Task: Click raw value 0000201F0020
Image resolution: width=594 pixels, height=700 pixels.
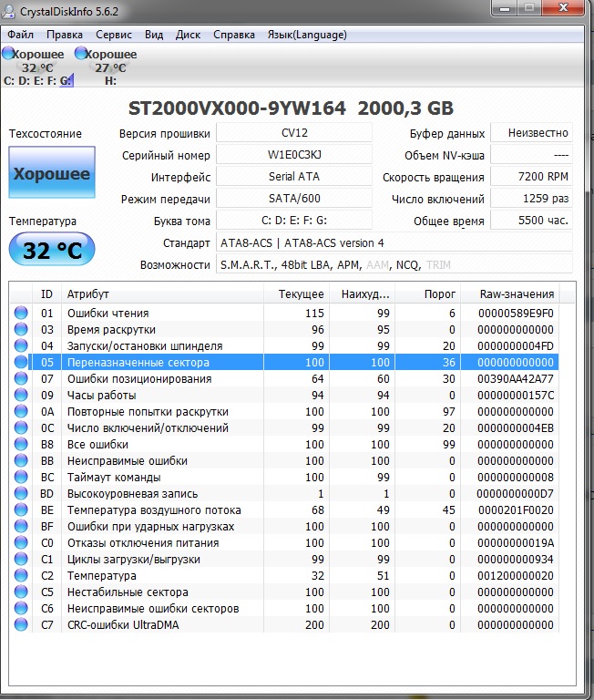Action: tap(516, 510)
